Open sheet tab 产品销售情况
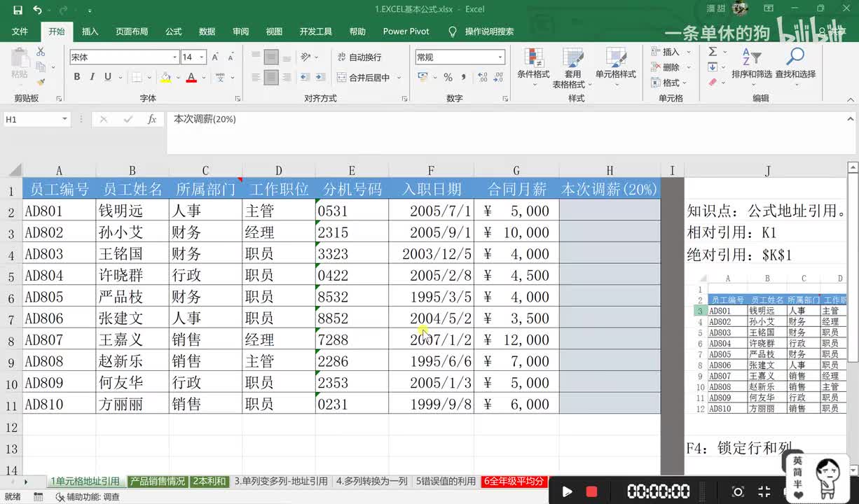This screenshot has width=859, height=504. pyautogui.click(x=158, y=482)
